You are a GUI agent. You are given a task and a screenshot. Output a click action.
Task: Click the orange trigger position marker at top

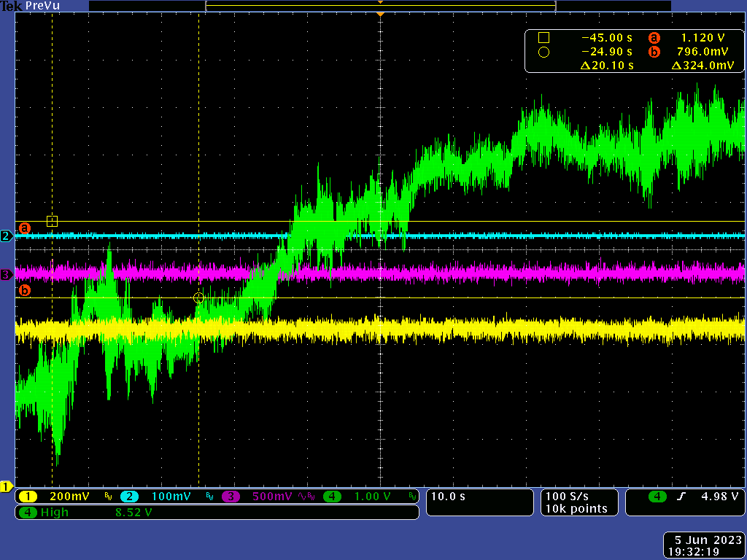pos(380,14)
